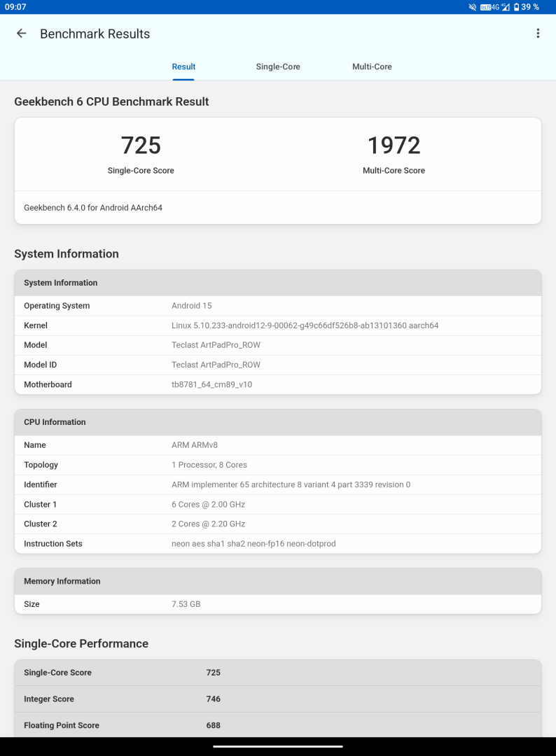Tap the Model value Teclast ArtPadPro_ROW
The height and width of the screenshot is (756, 556).
pos(216,344)
